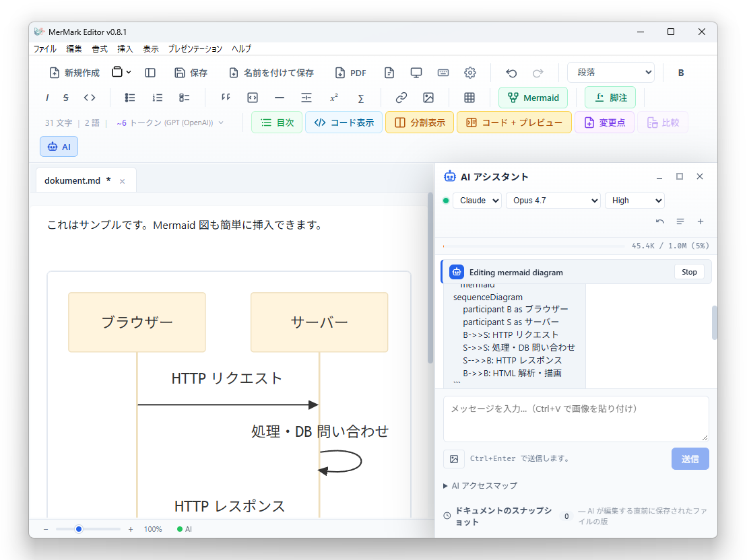Image resolution: width=747 pixels, height=560 pixels.
Task: Click the AI panel undo arrow icon
Action: (660, 221)
